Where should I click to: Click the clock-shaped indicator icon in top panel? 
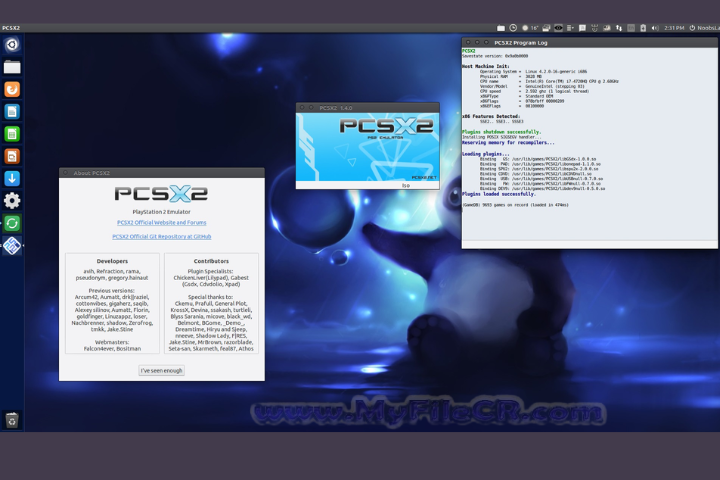(513, 28)
